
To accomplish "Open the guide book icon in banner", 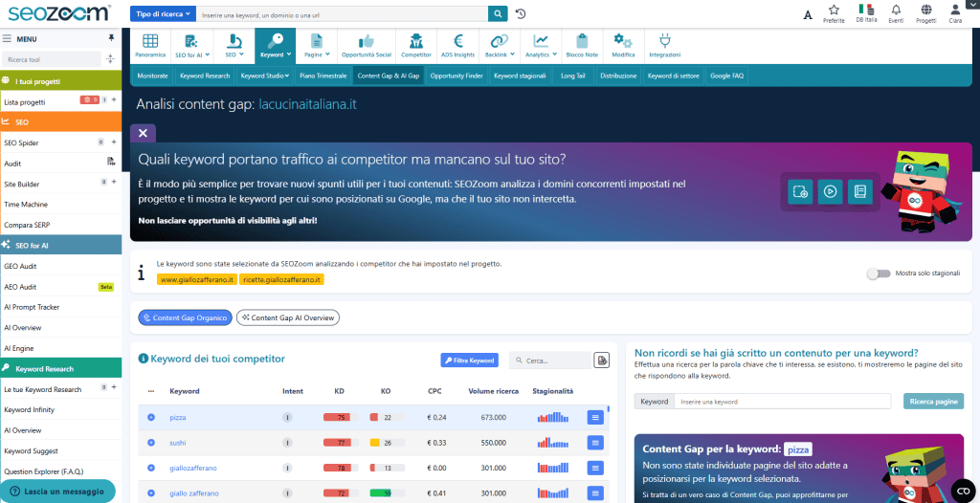I will pyautogui.click(x=860, y=192).
